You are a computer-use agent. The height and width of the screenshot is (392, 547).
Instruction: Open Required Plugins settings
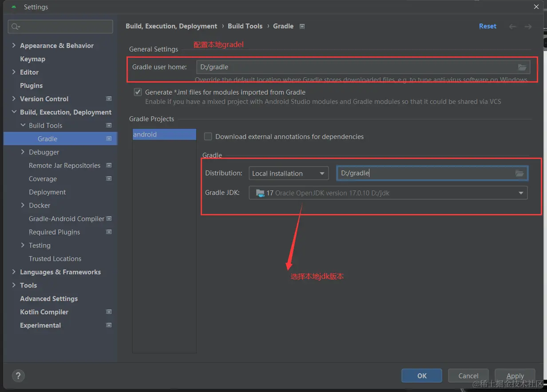[x=55, y=232]
